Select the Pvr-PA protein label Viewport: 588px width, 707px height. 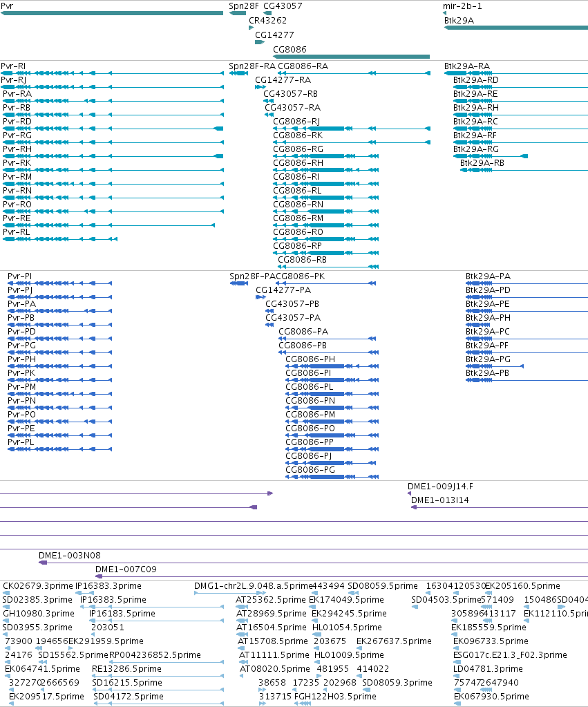(21, 304)
